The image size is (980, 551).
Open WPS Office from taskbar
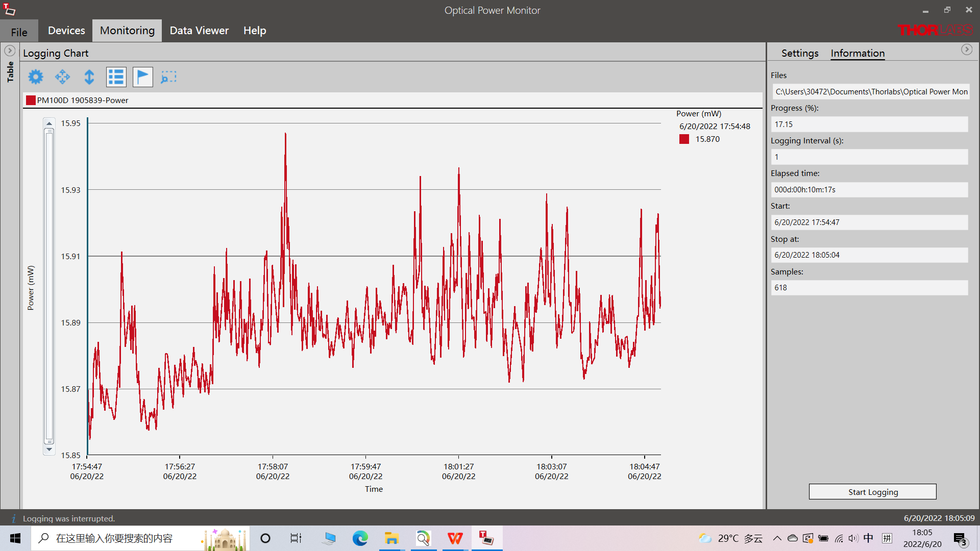[x=455, y=538]
